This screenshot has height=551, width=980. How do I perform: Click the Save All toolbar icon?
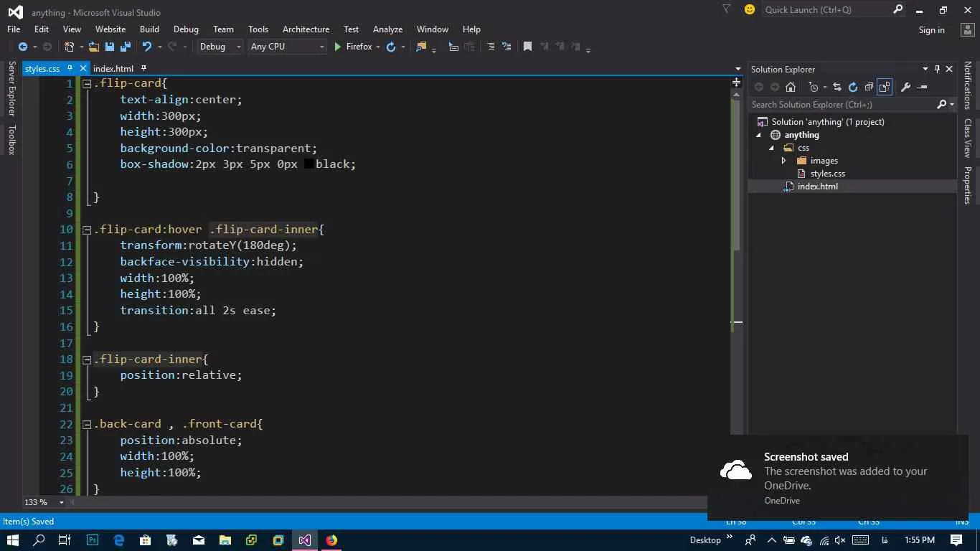[126, 47]
